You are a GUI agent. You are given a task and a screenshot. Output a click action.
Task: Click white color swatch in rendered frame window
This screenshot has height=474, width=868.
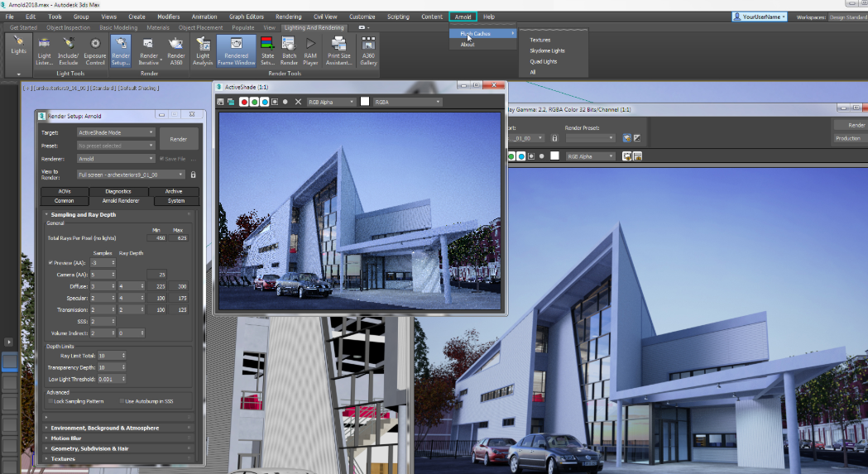554,156
